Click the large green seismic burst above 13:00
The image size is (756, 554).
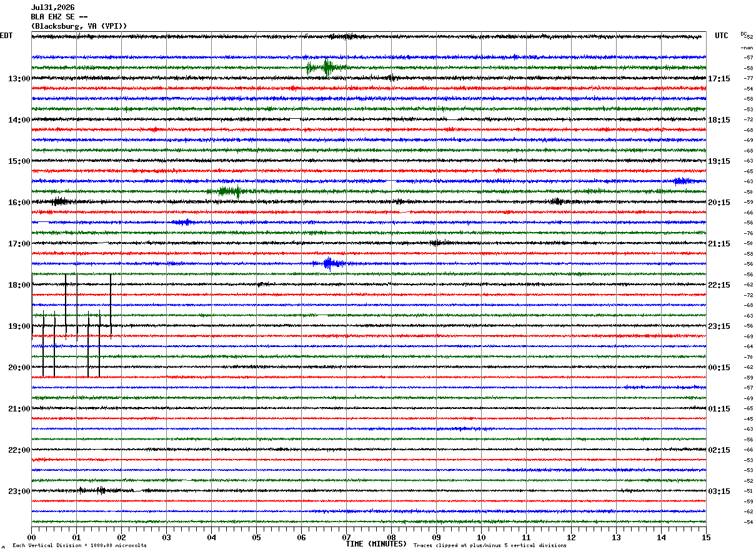tap(326, 67)
